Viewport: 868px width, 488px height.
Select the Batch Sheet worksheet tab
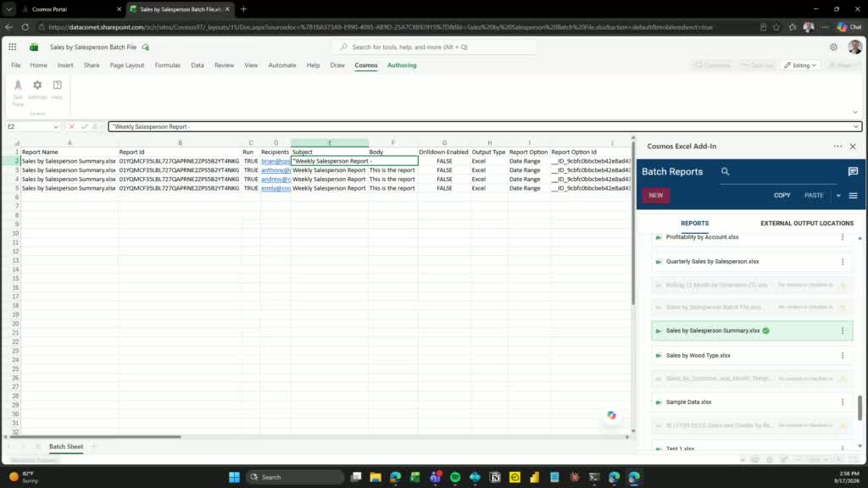(66, 446)
